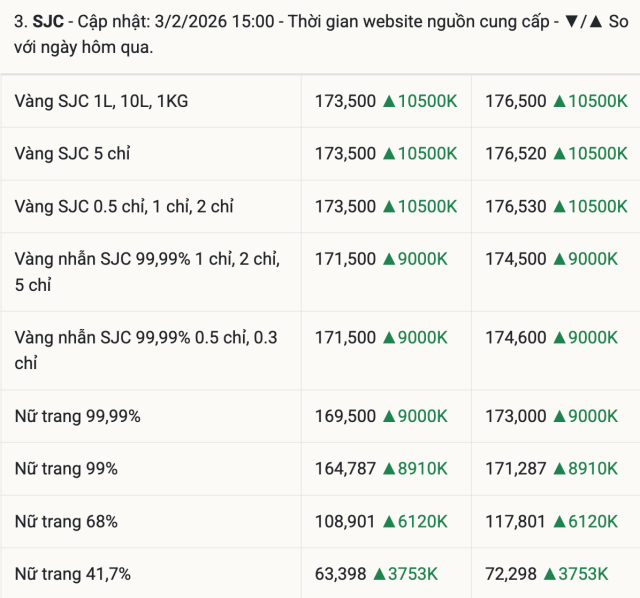Select the Vàng SJC 1L, 10L, 1KG row label

101,101
